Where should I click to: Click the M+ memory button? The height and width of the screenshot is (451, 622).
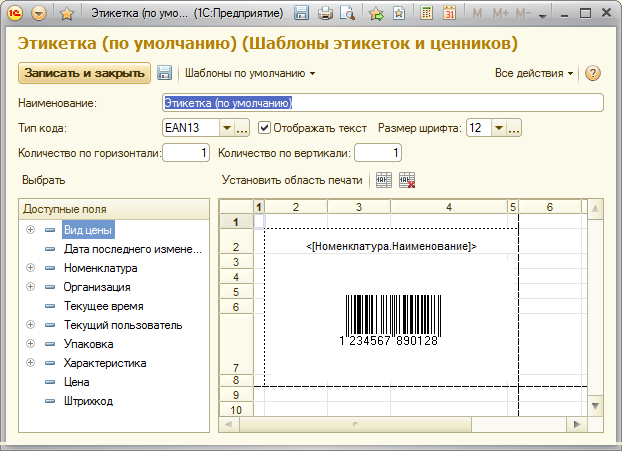click(x=500, y=14)
